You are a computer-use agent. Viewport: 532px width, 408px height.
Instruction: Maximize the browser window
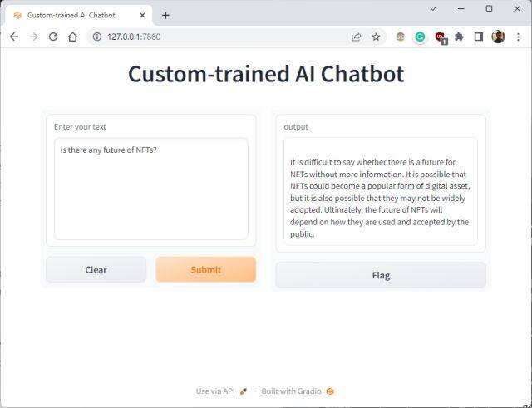(489, 9)
